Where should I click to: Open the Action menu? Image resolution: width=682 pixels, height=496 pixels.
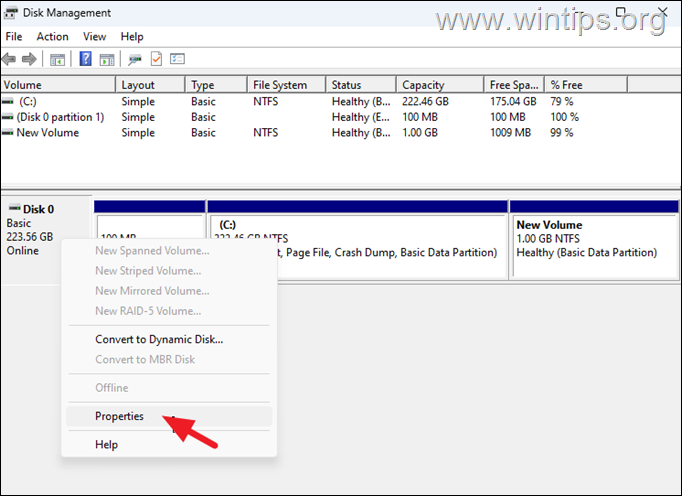53,37
